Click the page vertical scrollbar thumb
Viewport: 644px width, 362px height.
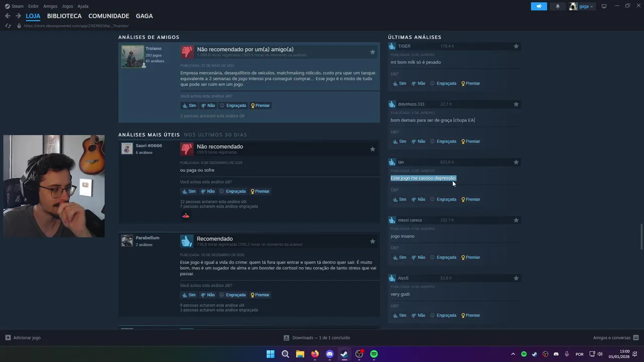coord(641,236)
